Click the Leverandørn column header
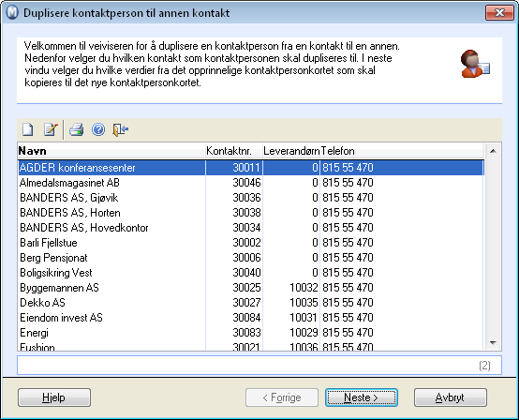This screenshot has width=519, height=420. click(x=291, y=151)
